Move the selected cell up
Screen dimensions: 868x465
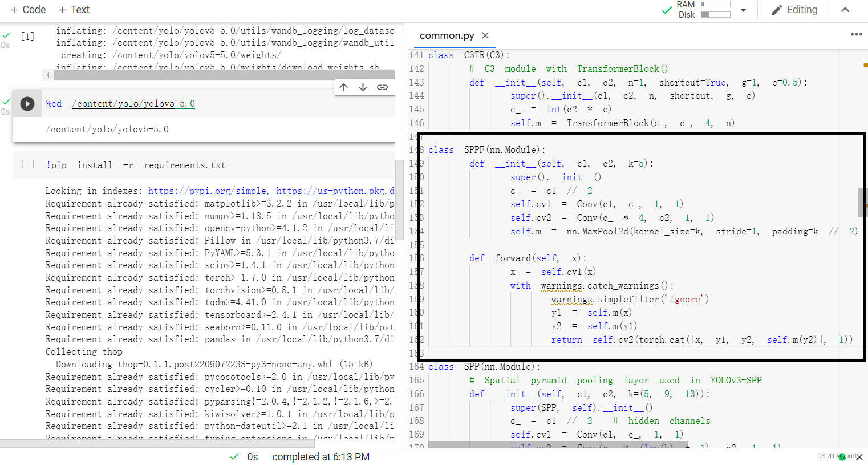(x=343, y=87)
